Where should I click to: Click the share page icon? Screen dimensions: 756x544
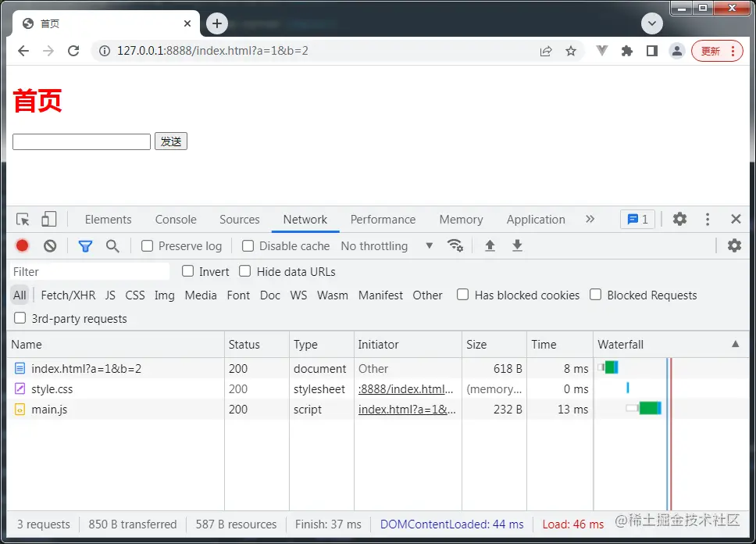point(546,51)
